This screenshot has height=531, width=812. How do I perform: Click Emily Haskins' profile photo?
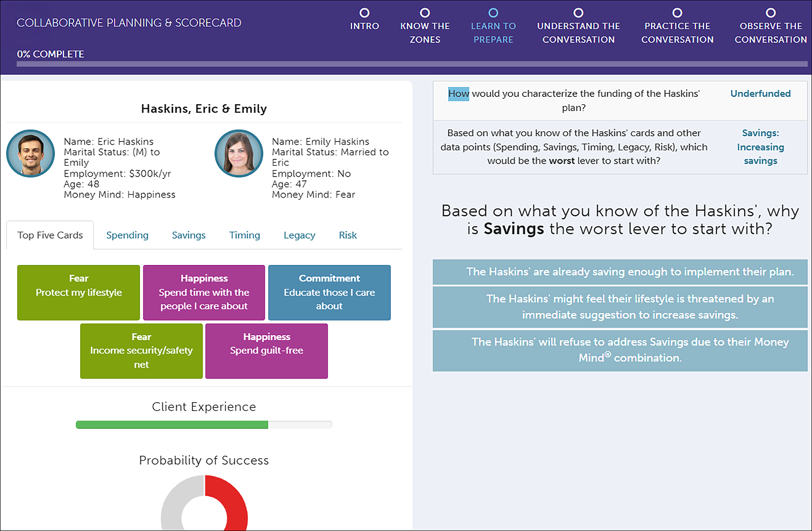(x=239, y=153)
